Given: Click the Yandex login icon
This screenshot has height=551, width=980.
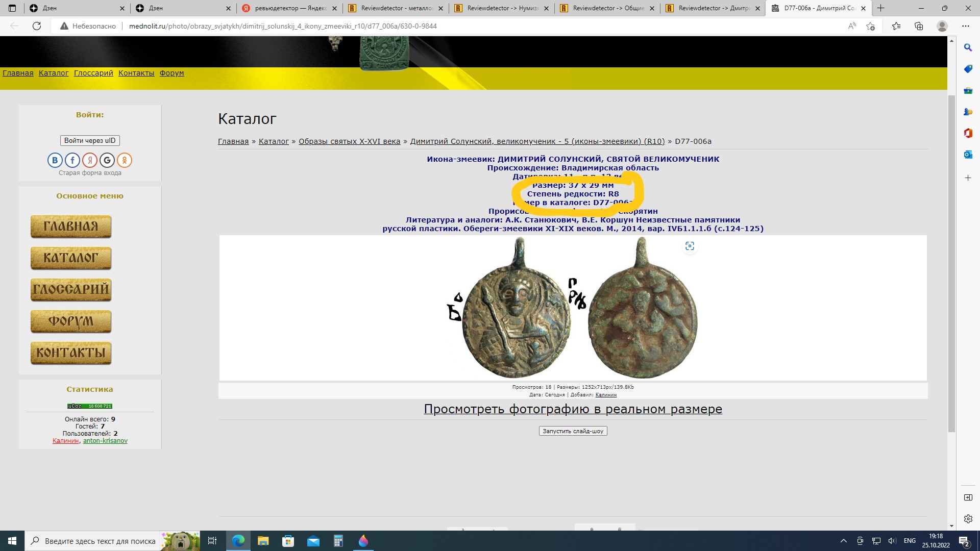Looking at the screenshot, I should pos(90,160).
